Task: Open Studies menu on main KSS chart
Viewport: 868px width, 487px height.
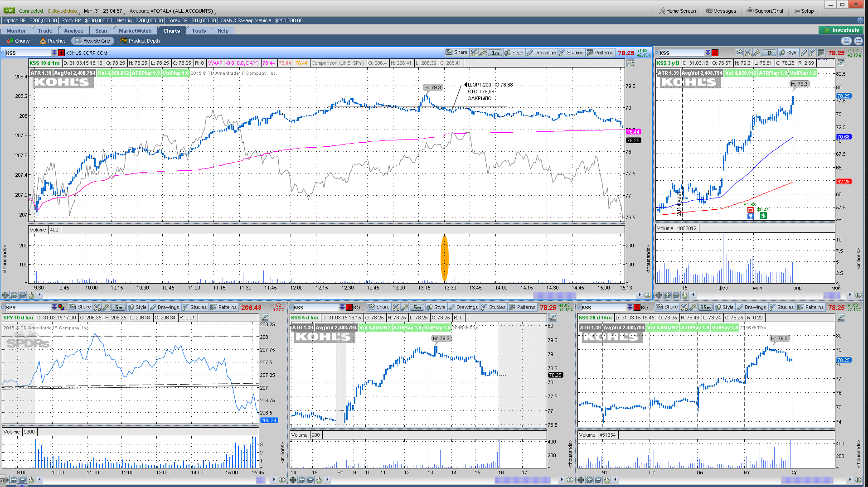Action: point(571,53)
